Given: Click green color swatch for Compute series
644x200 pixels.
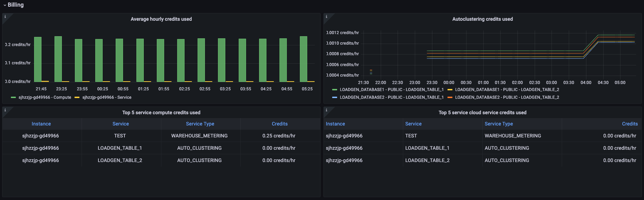Looking at the screenshot, I should pos(13,97).
